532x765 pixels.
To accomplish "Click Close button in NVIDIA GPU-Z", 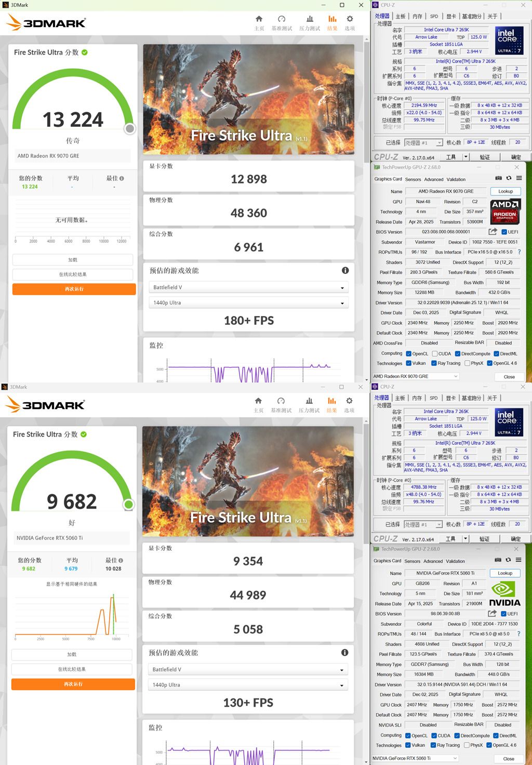I will [509, 759].
